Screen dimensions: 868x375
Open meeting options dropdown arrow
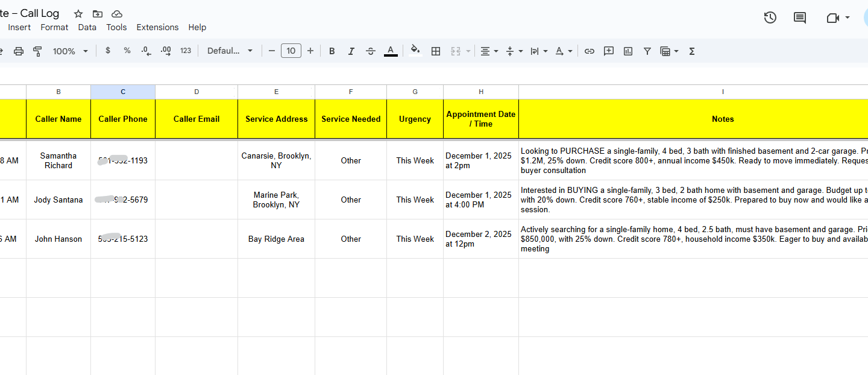point(847,17)
